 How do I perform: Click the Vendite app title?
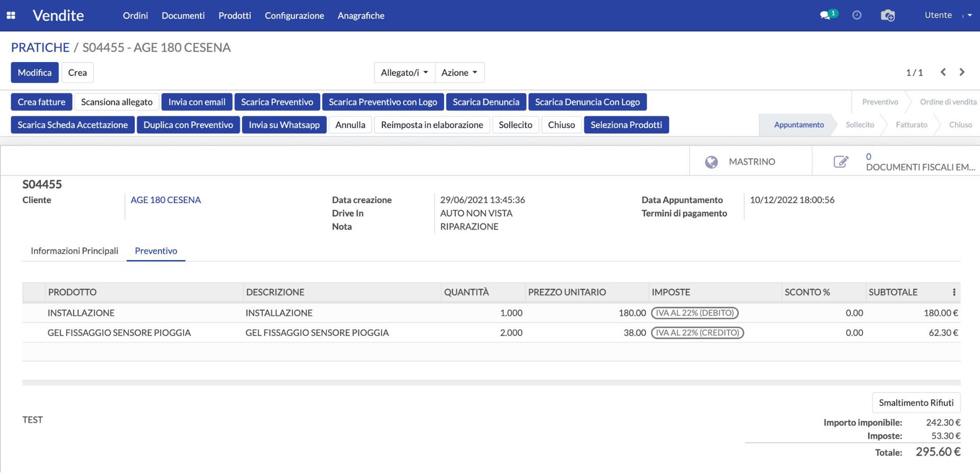[58, 15]
